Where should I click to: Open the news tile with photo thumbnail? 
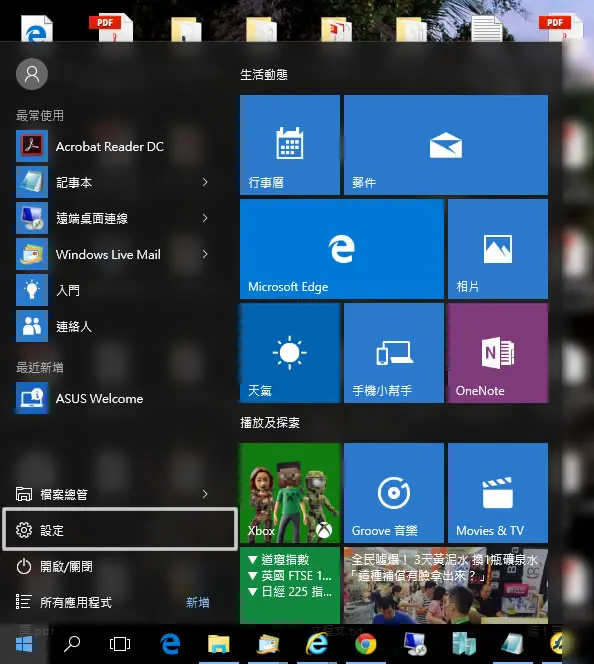(446, 585)
